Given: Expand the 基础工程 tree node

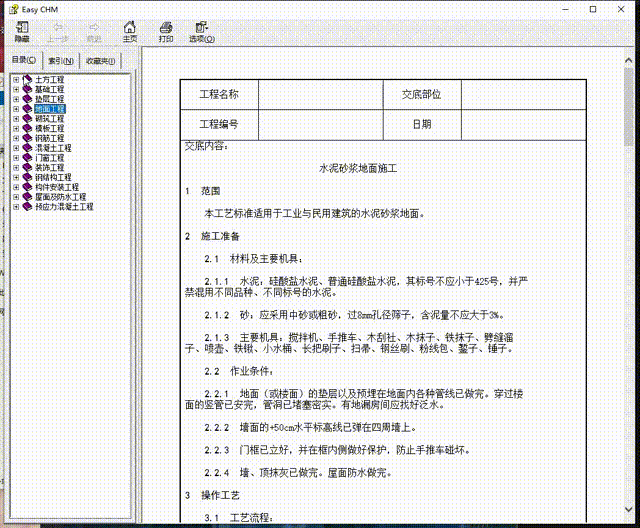Looking at the screenshot, I should [x=16, y=89].
